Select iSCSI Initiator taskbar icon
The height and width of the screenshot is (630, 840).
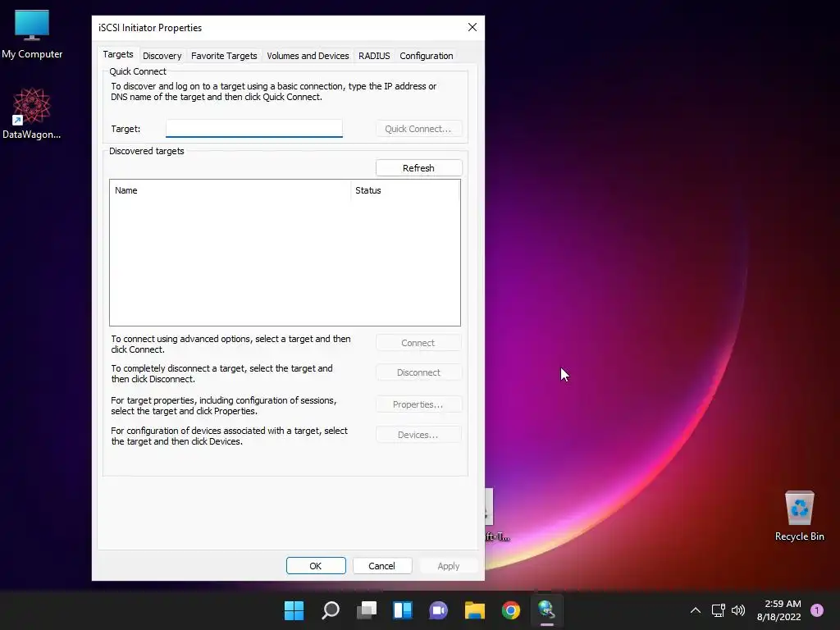(x=546, y=610)
